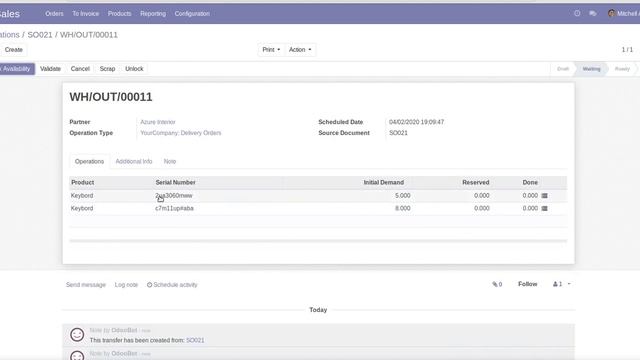This screenshot has width=640, height=360.
Task: Click the Scrap button
Action: click(107, 69)
